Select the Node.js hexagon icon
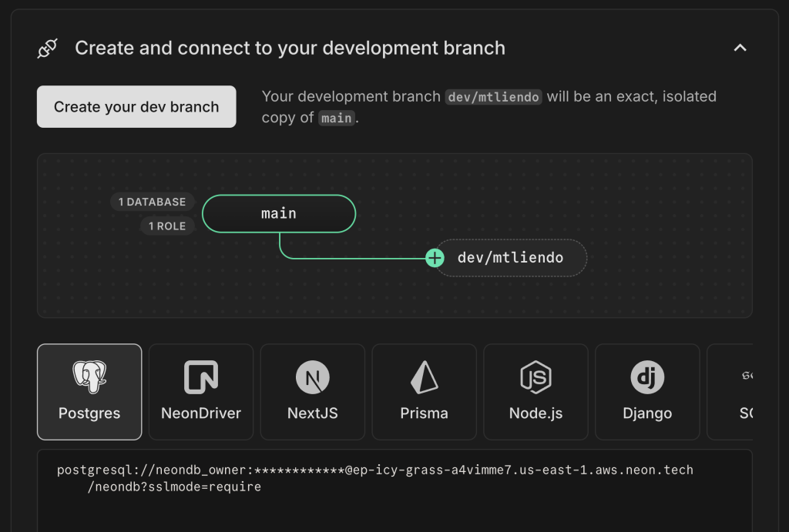This screenshot has height=532, width=789. [536, 377]
